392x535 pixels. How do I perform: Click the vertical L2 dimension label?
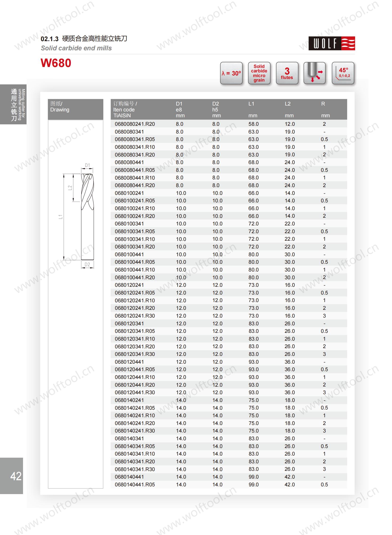pyautogui.click(x=70, y=188)
